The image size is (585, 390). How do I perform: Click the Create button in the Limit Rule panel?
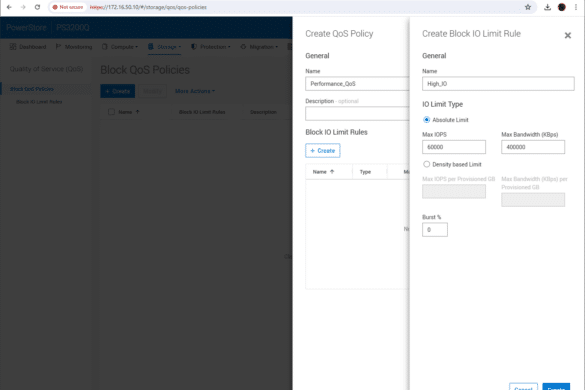pyautogui.click(x=556, y=387)
